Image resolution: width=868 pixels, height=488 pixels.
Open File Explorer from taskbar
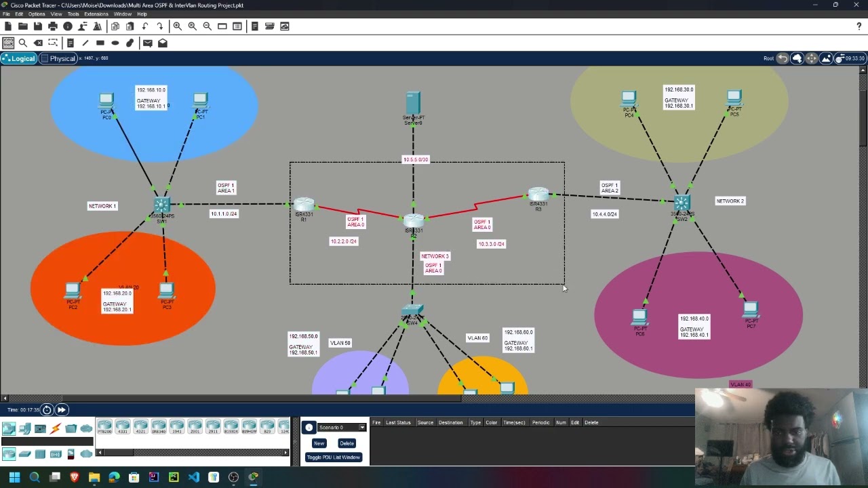(94, 477)
